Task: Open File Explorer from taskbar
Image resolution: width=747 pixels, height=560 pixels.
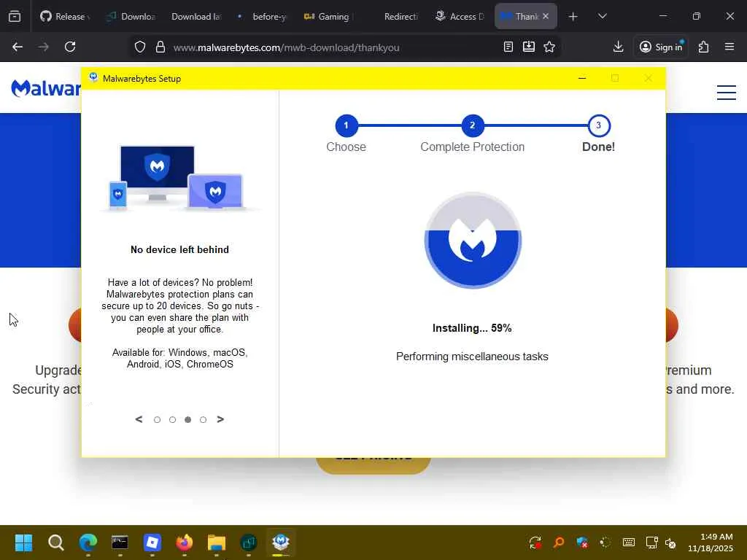Action: coord(216,542)
